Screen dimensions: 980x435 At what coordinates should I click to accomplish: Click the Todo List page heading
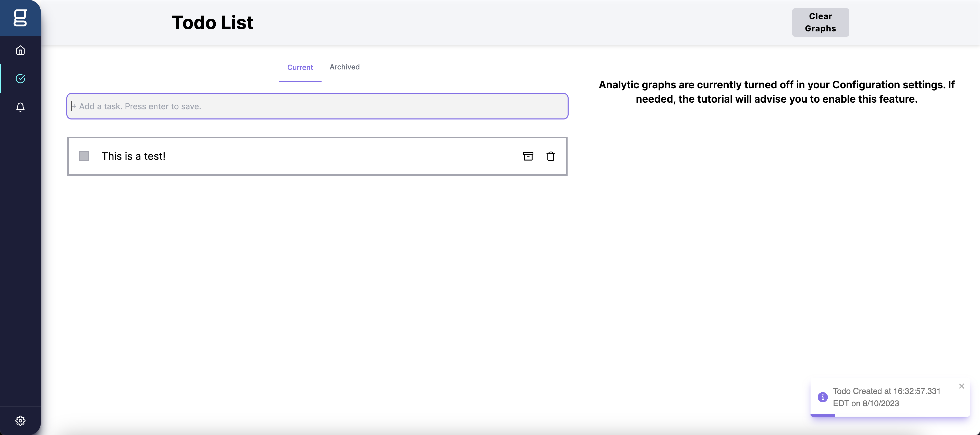[212, 22]
